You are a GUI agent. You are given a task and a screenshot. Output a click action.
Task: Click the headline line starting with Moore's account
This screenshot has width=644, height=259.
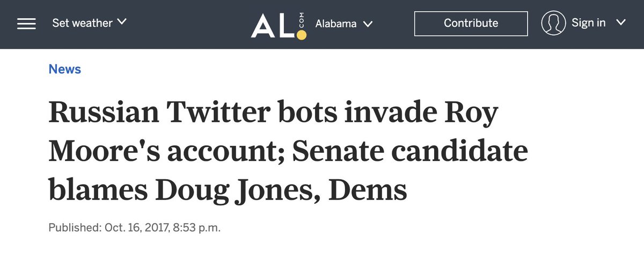(288, 152)
